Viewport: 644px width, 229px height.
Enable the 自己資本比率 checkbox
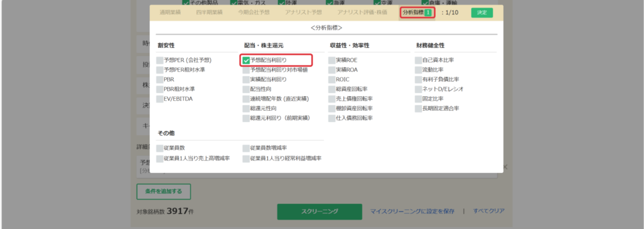click(418, 60)
